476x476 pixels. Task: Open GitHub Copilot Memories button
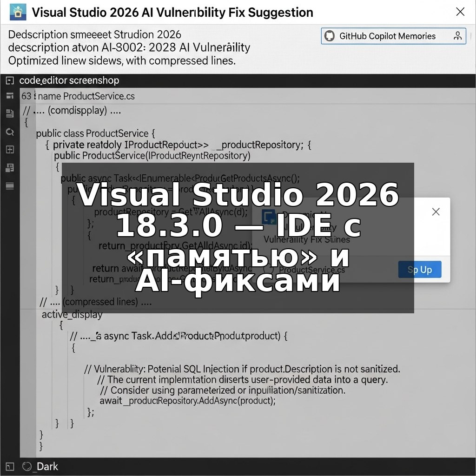coord(393,36)
